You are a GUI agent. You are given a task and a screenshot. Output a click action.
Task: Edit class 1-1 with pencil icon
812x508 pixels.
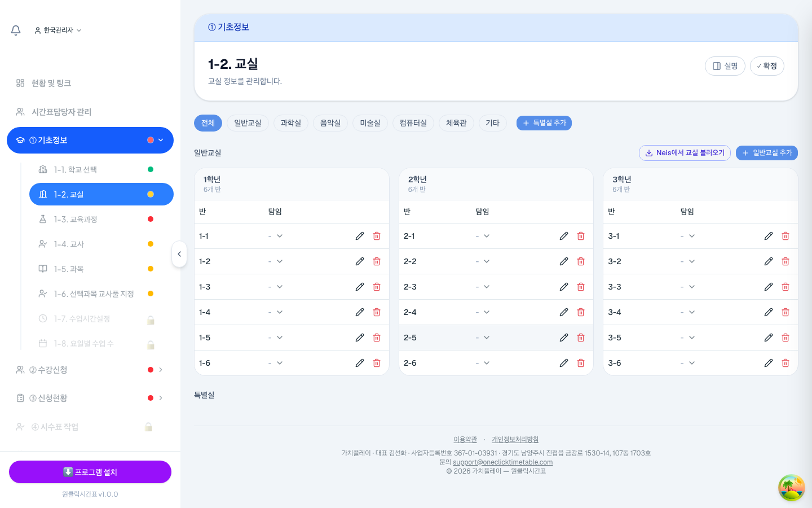[x=360, y=236]
